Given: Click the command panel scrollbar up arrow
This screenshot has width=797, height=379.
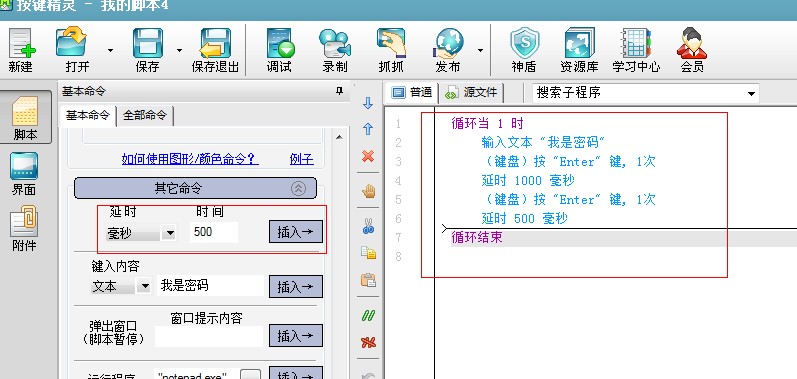Looking at the screenshot, I should [339, 137].
